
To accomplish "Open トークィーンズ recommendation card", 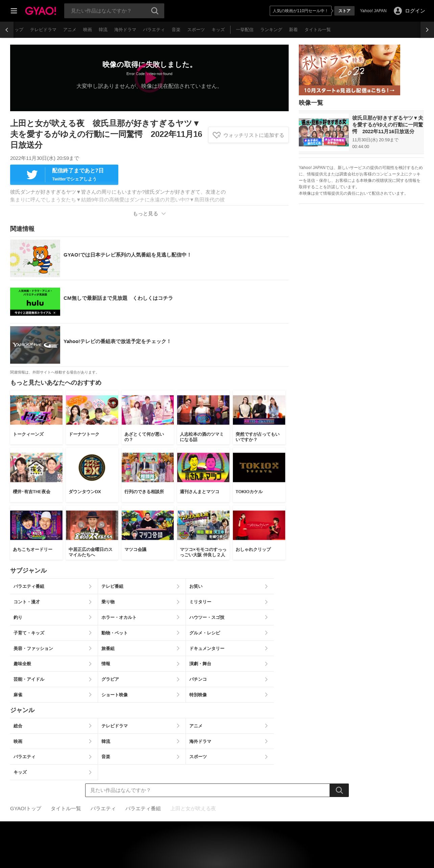I will click(x=37, y=417).
